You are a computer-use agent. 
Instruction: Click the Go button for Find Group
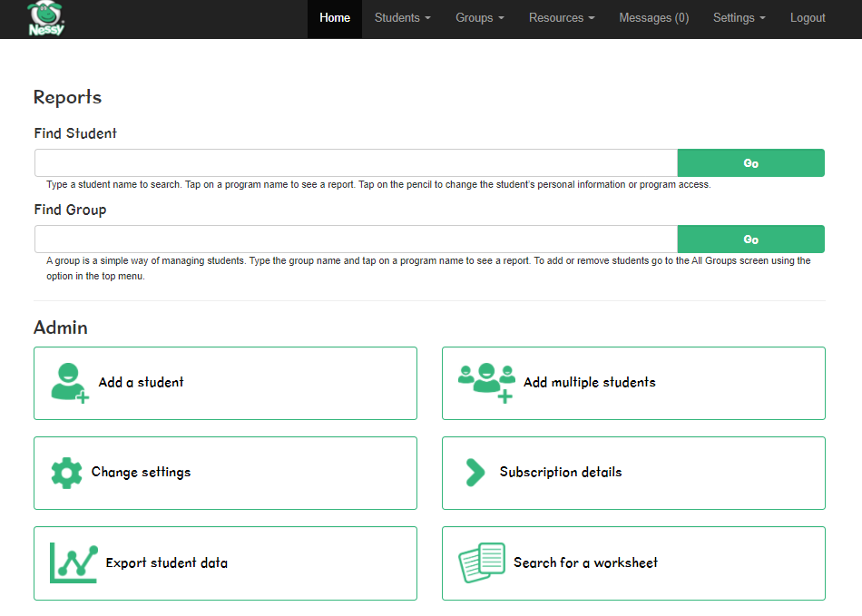coord(751,240)
